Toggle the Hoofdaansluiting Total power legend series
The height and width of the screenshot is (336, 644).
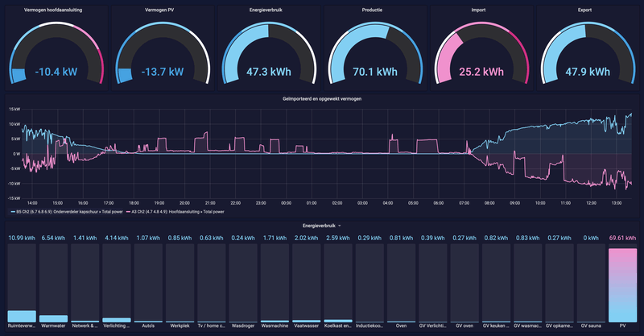pos(178,212)
